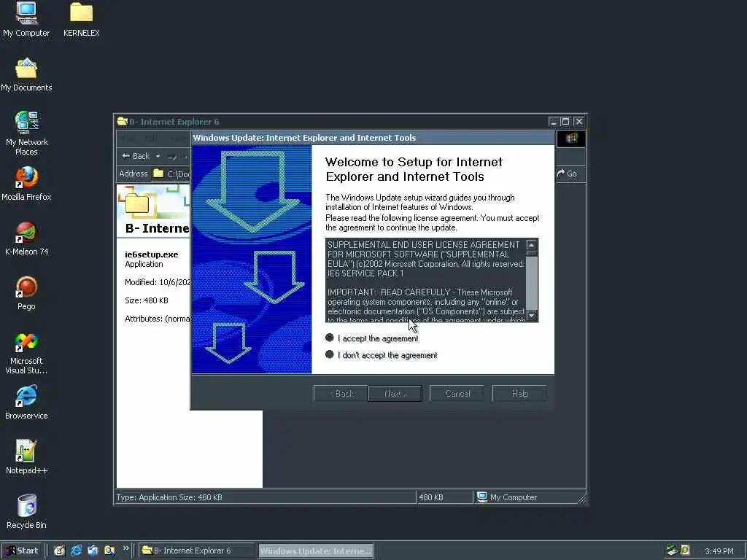This screenshot has height=560, width=747.
Task: Click the green network tray icon
Action: click(672, 550)
